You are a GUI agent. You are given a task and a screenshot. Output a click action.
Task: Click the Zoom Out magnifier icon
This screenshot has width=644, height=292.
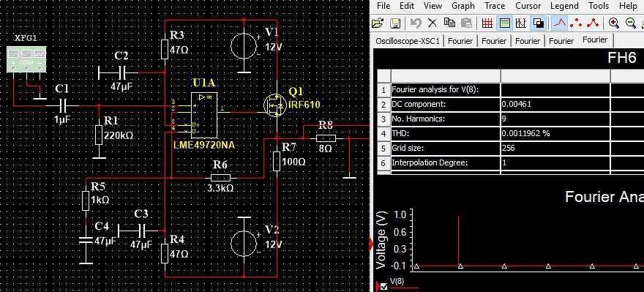coord(631,23)
